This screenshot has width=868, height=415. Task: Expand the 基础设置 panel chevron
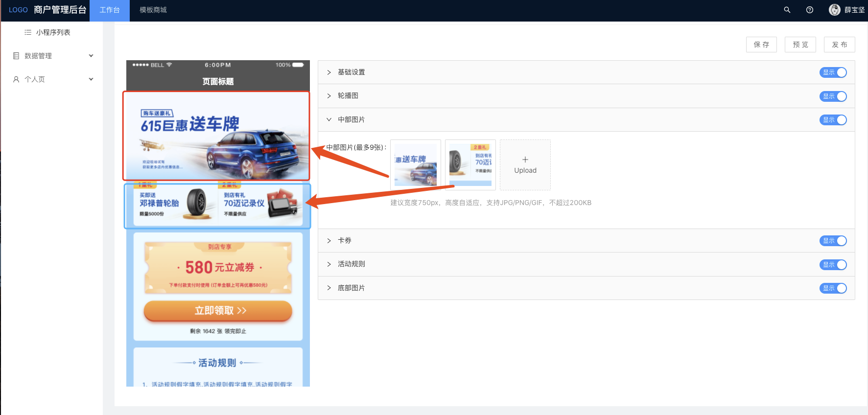329,72
